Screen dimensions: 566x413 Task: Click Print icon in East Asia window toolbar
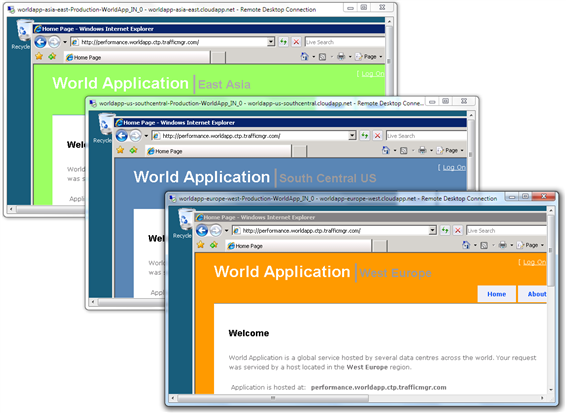point(341,56)
